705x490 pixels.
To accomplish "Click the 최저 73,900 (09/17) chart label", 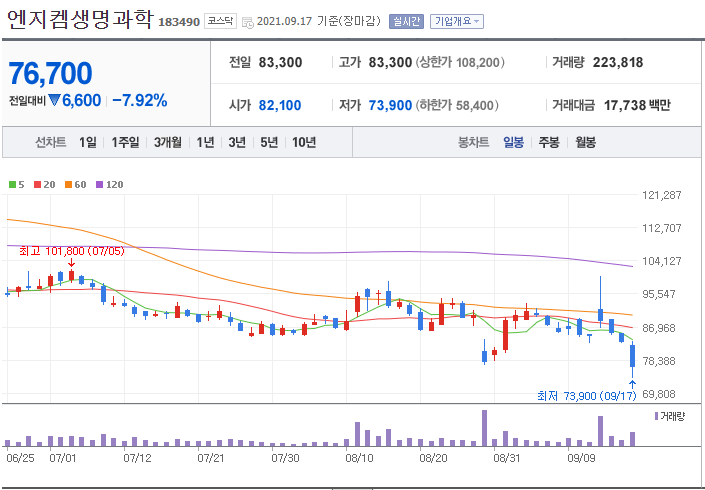I will coord(587,396).
